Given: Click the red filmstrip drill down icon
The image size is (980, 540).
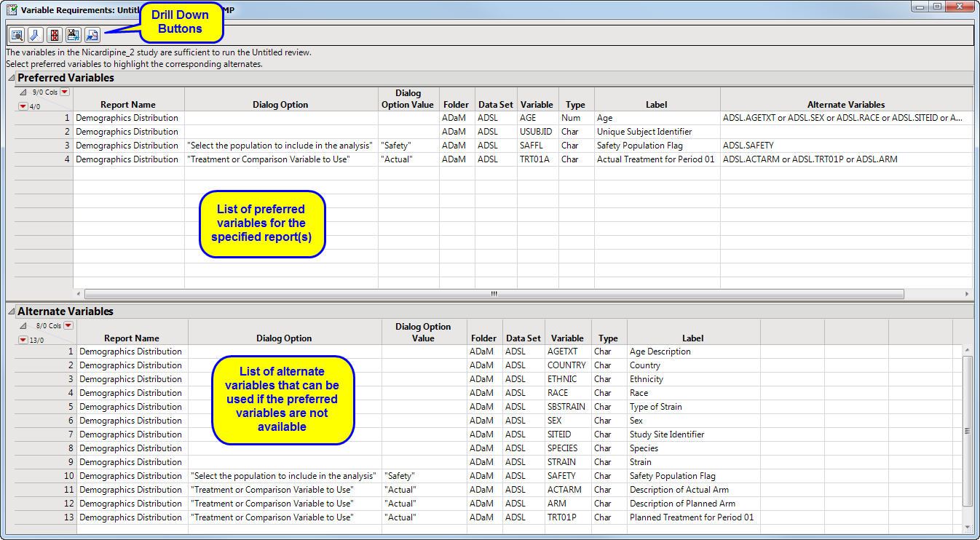Looking at the screenshot, I should click(x=54, y=34).
